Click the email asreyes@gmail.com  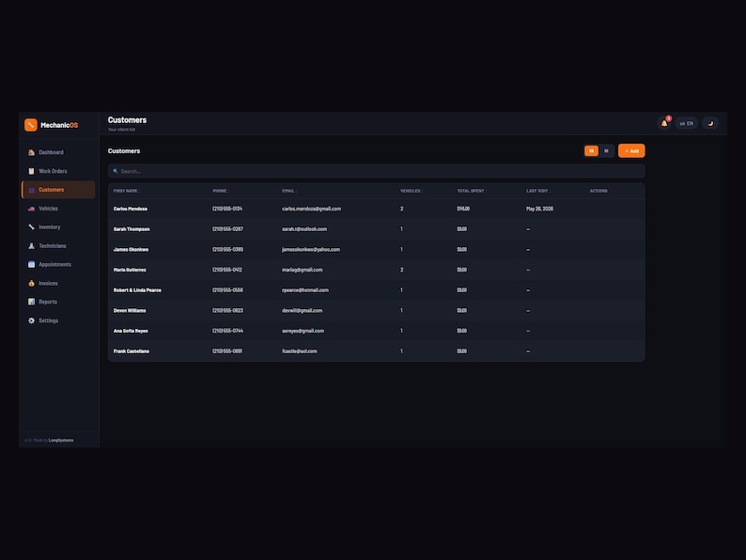(303, 331)
